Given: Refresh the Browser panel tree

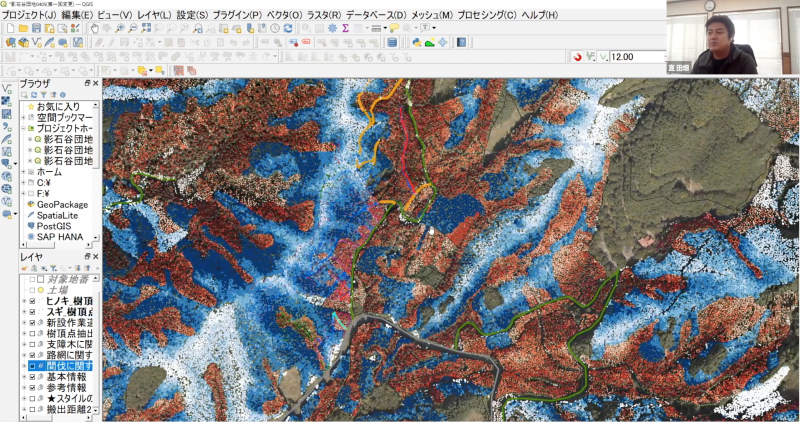Looking at the screenshot, I should click(34, 95).
